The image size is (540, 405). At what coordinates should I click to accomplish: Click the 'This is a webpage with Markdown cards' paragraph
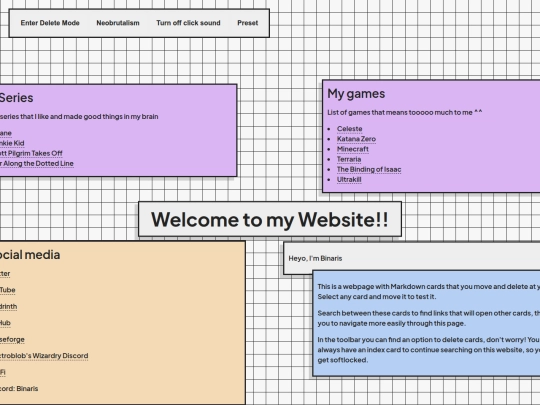[x=428, y=292]
